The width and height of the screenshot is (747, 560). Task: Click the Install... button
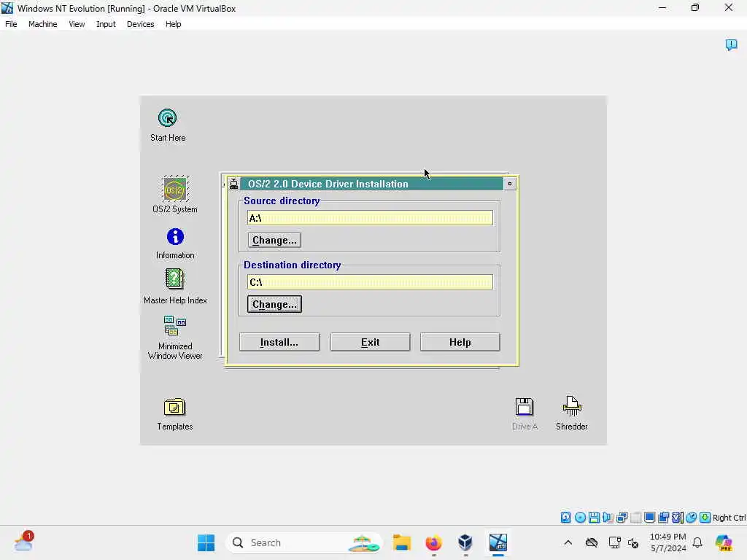279,343
